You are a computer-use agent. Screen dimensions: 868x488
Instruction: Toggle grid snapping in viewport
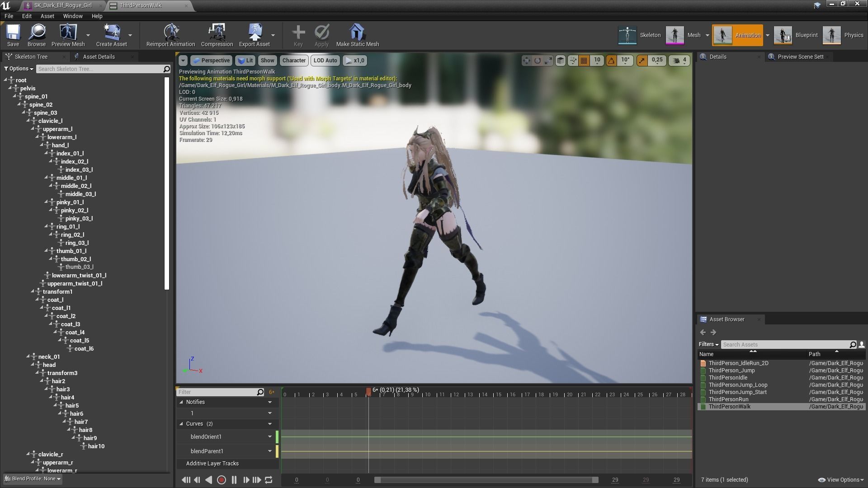pos(584,61)
